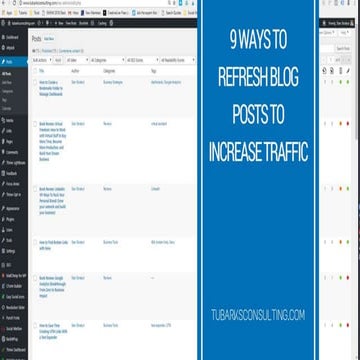Open 'How to Save Time Creating UTM Links' post
The height and width of the screenshot is (360, 360).
(53, 331)
